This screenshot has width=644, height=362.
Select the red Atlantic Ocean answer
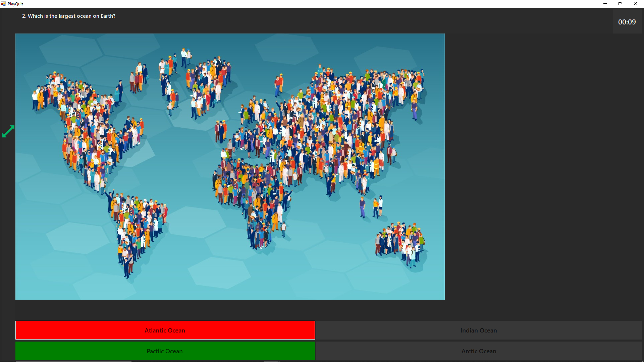pos(165,330)
